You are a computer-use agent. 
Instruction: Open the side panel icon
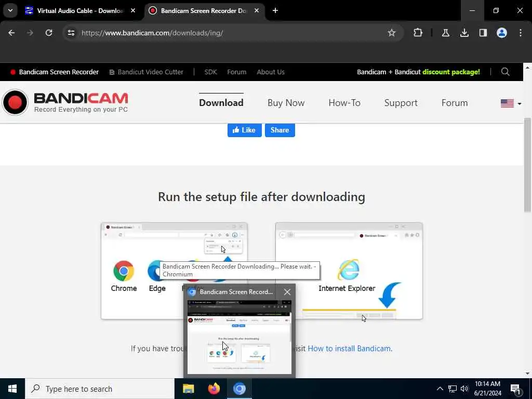tap(483, 33)
